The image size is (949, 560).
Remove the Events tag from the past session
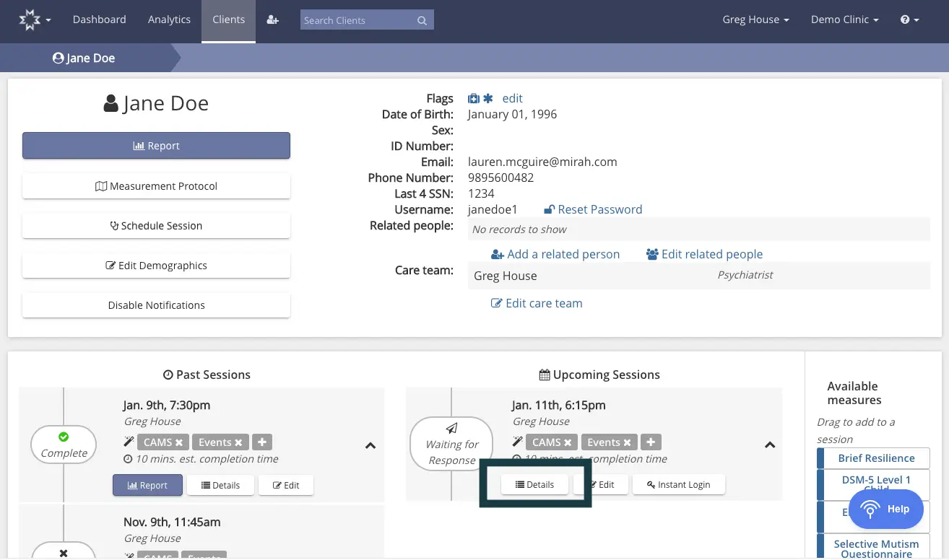pyautogui.click(x=238, y=442)
